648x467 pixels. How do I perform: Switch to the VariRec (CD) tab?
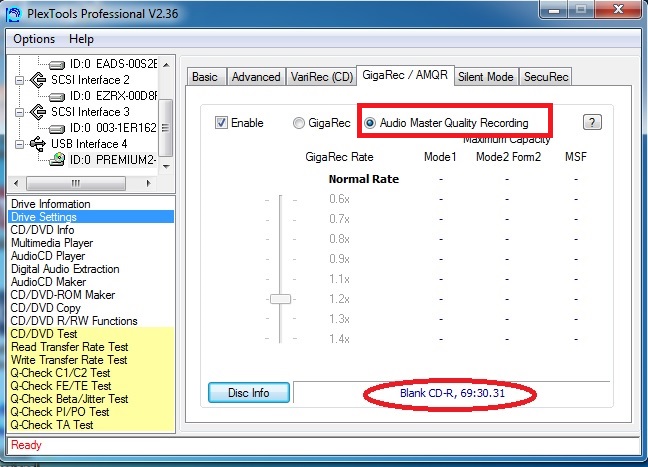tap(322, 77)
